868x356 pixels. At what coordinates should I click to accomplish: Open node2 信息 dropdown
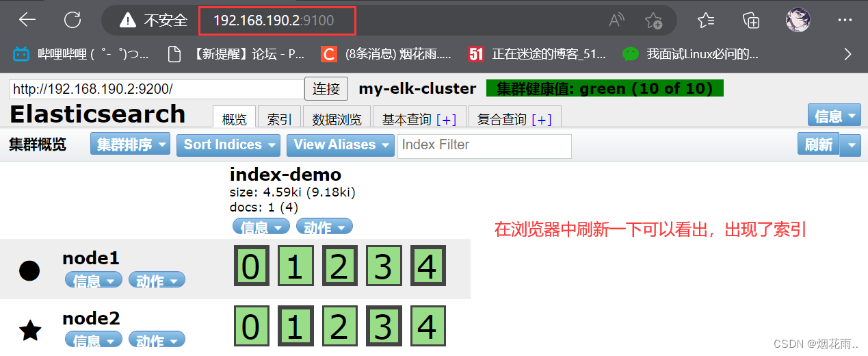pos(94,340)
